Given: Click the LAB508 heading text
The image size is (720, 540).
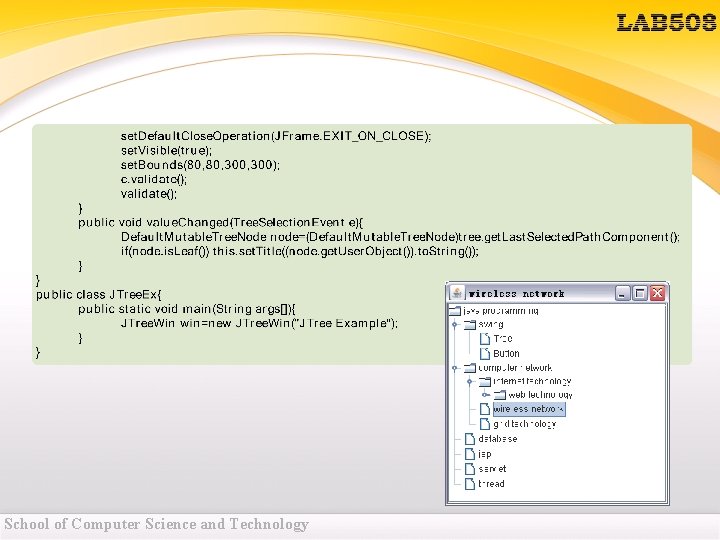Looking at the screenshot, I should [x=666, y=23].
